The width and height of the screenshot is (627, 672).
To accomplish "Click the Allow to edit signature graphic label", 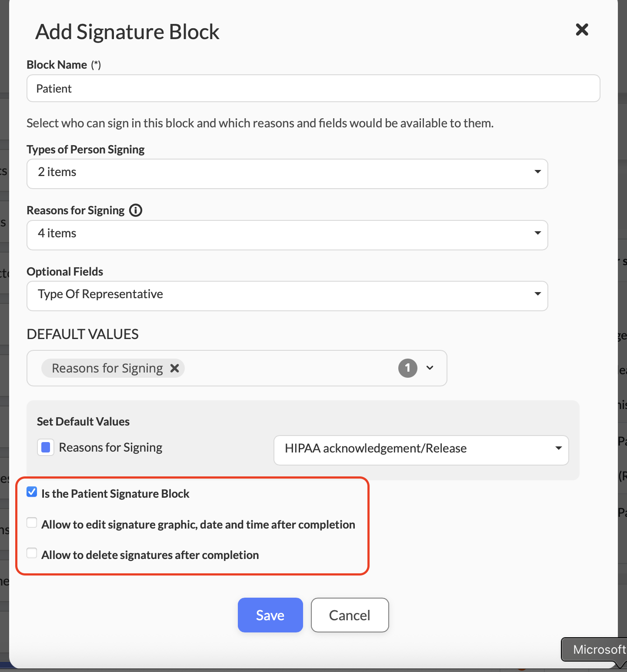I will 198,525.
